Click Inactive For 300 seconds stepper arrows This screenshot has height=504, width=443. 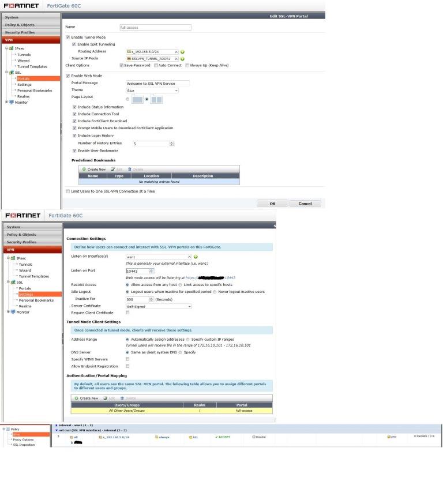(152, 299)
